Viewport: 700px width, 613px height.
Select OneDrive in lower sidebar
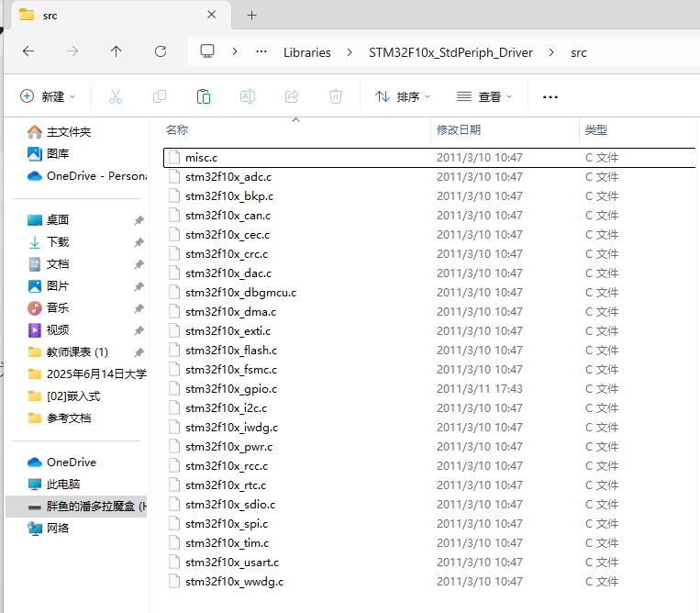pyautogui.click(x=61, y=463)
